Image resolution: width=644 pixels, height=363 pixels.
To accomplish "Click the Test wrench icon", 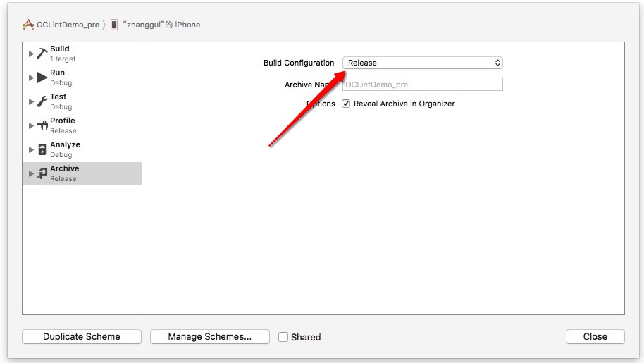I will coord(42,101).
